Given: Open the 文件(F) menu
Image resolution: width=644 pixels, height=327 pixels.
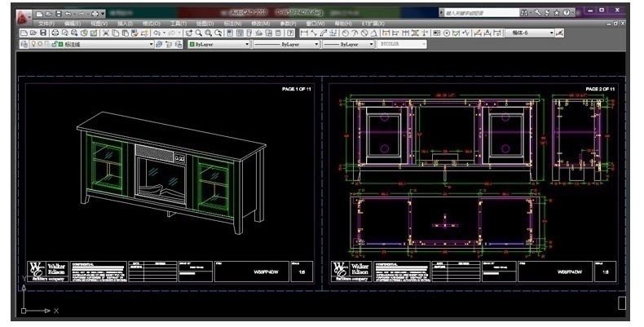Looking at the screenshot, I should [46, 24].
